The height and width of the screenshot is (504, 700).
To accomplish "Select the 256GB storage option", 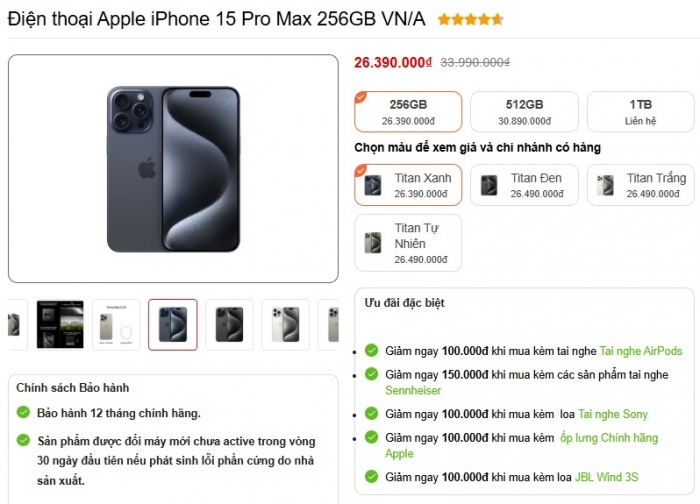I will click(408, 112).
